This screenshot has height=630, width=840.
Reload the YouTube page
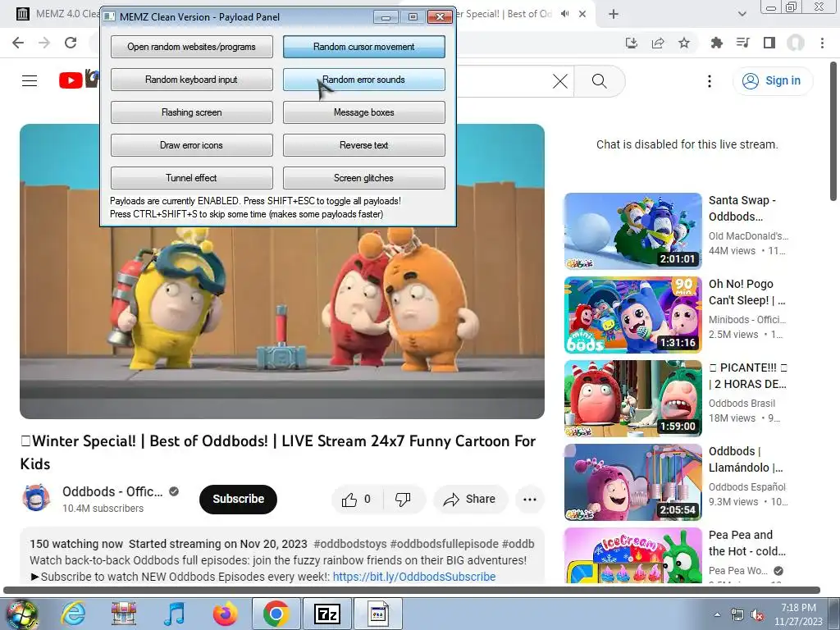click(71, 43)
